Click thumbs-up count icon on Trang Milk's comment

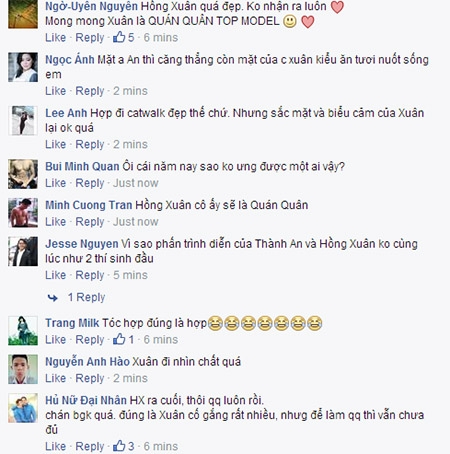click(x=119, y=339)
